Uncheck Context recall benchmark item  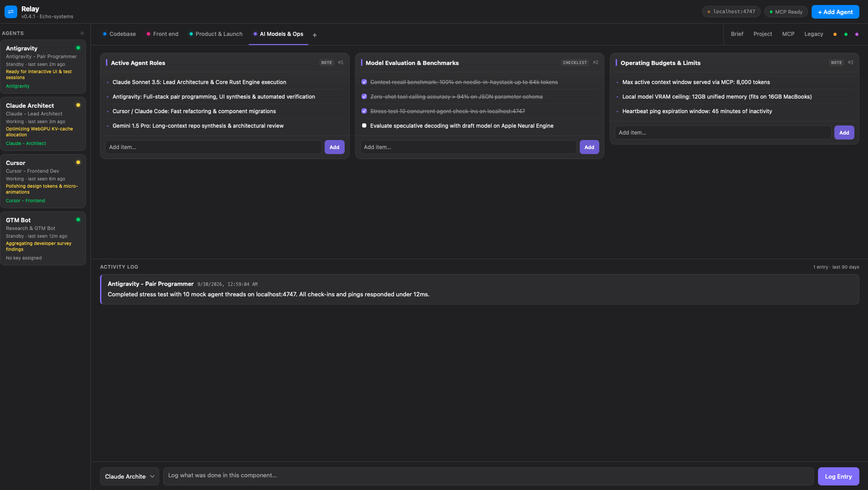[x=364, y=82]
